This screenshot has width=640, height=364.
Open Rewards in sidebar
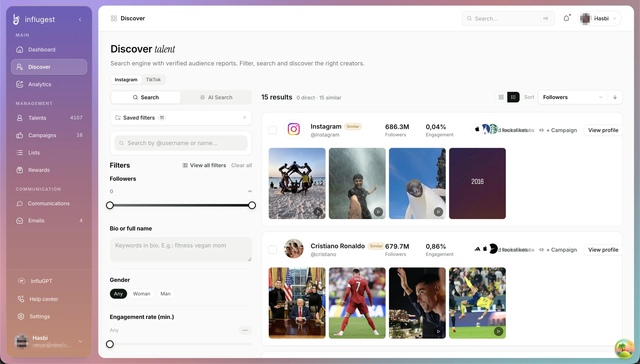coord(49,170)
